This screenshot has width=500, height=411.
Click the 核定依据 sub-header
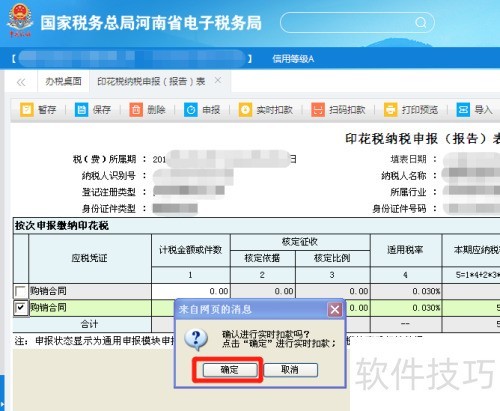coord(262,258)
